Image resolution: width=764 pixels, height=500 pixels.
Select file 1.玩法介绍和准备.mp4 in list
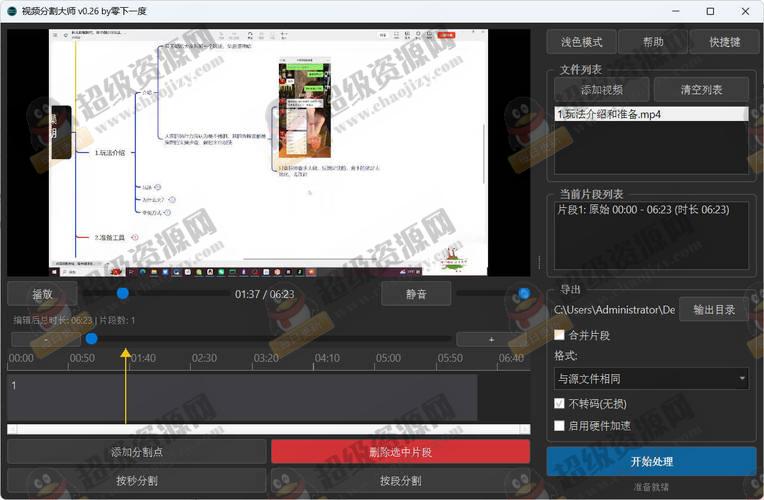(651, 114)
